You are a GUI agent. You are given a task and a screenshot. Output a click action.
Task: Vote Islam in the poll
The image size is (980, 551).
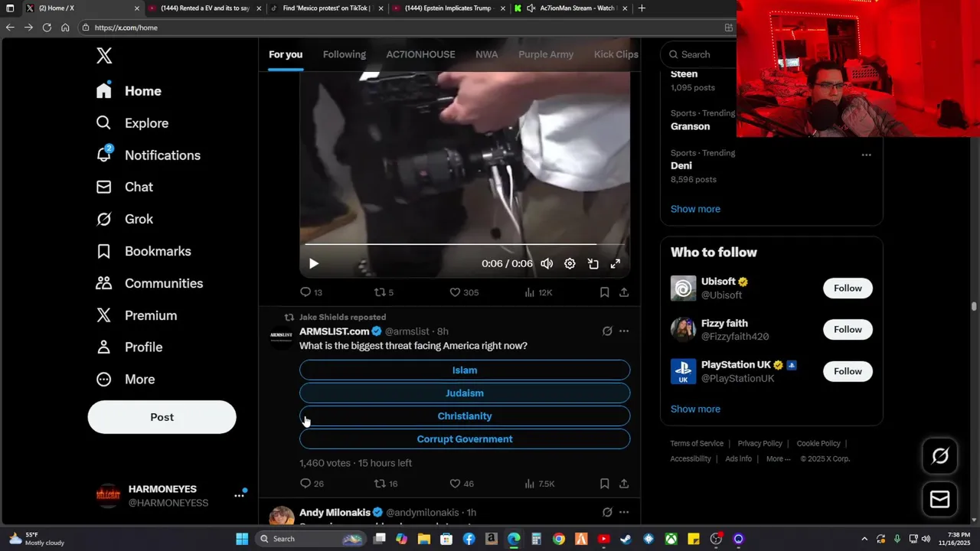pyautogui.click(x=465, y=370)
